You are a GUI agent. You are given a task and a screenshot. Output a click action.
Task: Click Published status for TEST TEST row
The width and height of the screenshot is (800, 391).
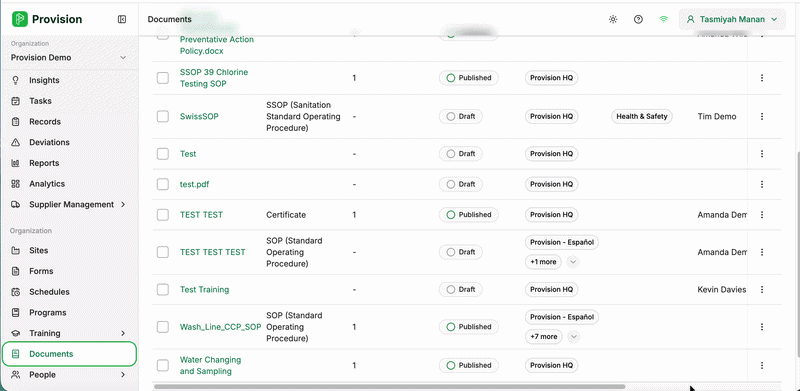tap(469, 215)
